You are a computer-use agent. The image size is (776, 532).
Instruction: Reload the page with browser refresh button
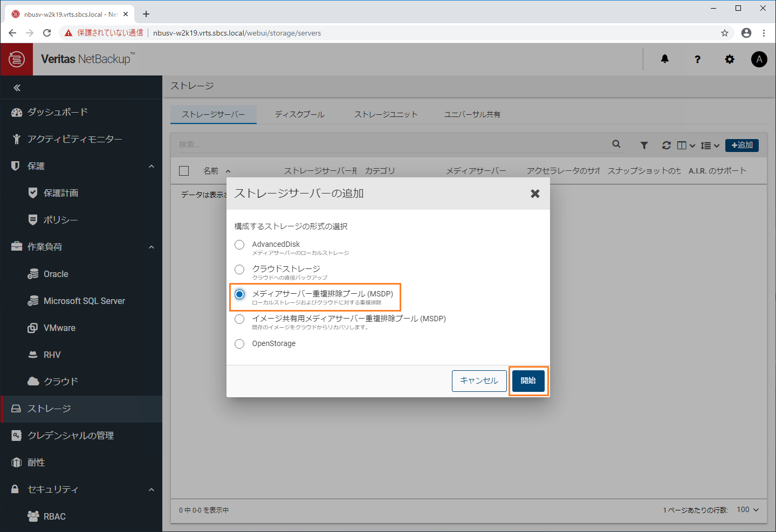point(47,33)
